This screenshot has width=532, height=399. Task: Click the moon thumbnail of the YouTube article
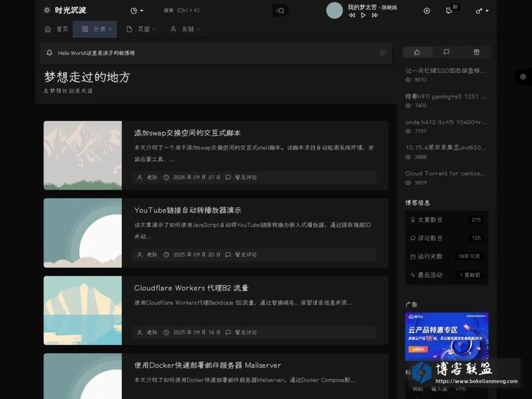(82, 233)
